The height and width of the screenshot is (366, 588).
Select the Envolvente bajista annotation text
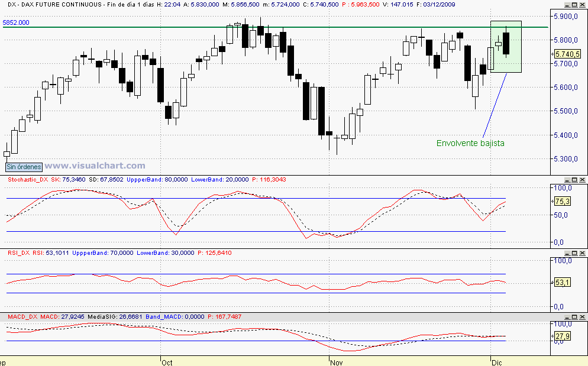tap(470, 143)
